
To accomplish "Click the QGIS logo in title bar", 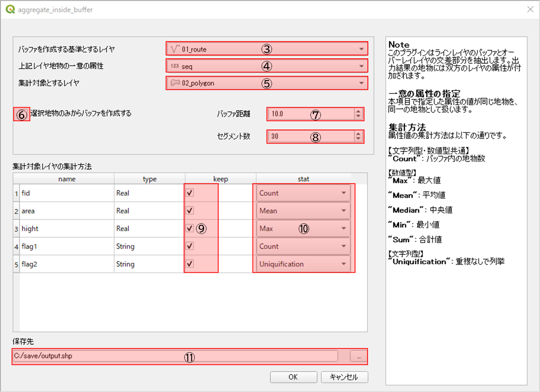I will 10,9.
